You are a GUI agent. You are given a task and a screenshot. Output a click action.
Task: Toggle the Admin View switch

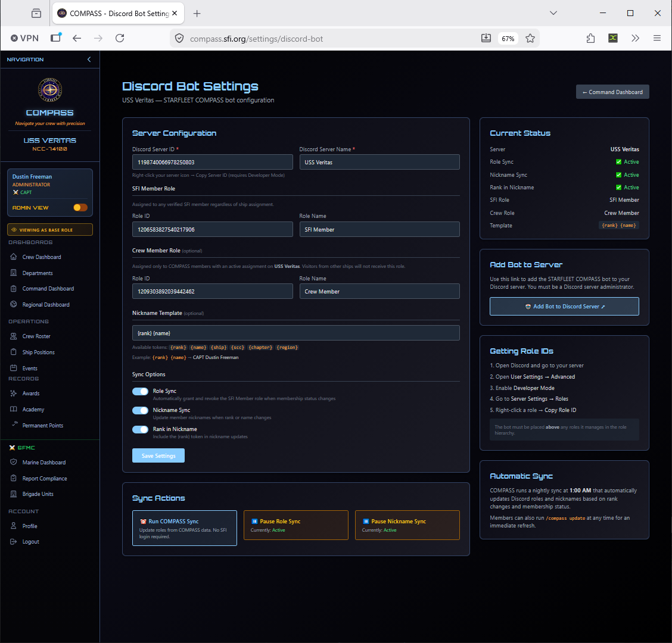(80, 207)
